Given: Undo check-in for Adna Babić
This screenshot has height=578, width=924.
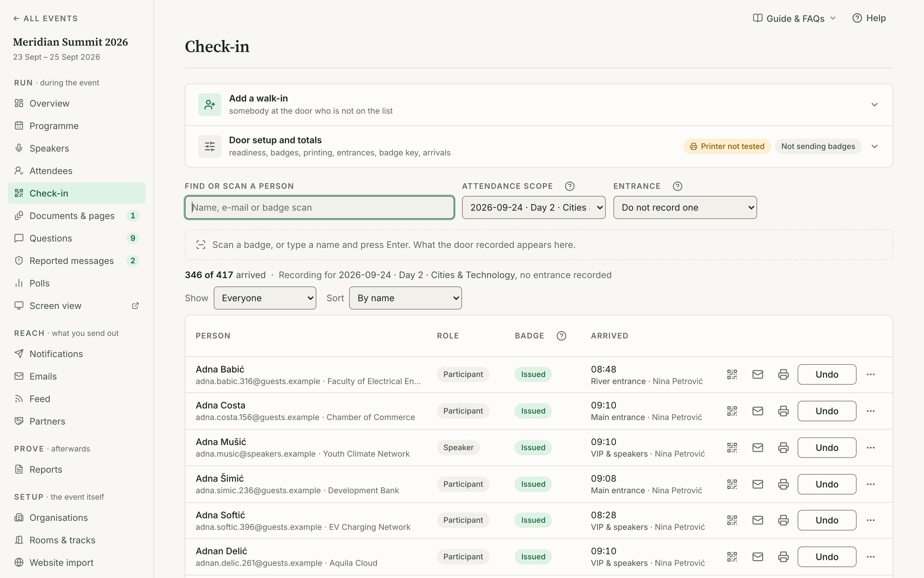Looking at the screenshot, I should coord(827,374).
